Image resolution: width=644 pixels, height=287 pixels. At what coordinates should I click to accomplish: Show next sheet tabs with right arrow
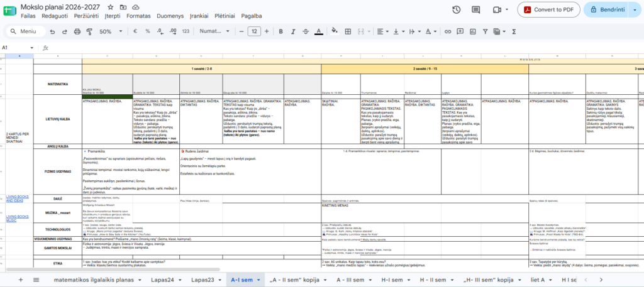[x=601, y=280]
